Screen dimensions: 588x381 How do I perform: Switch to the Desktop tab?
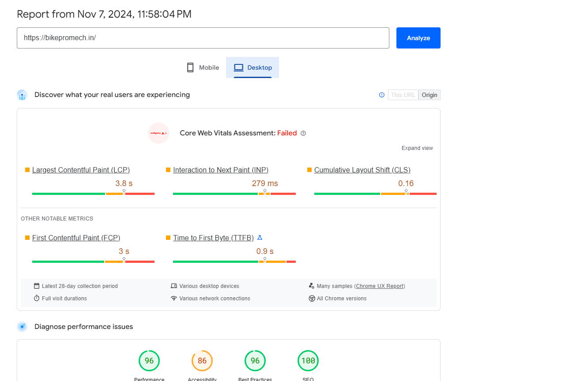[x=253, y=67]
